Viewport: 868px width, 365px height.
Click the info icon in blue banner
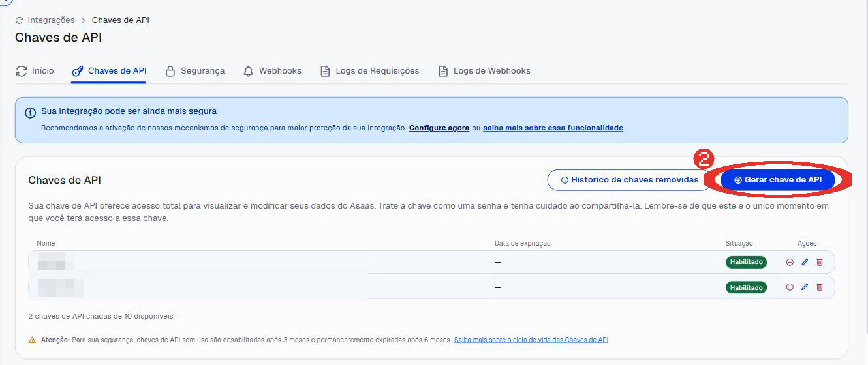(30, 113)
